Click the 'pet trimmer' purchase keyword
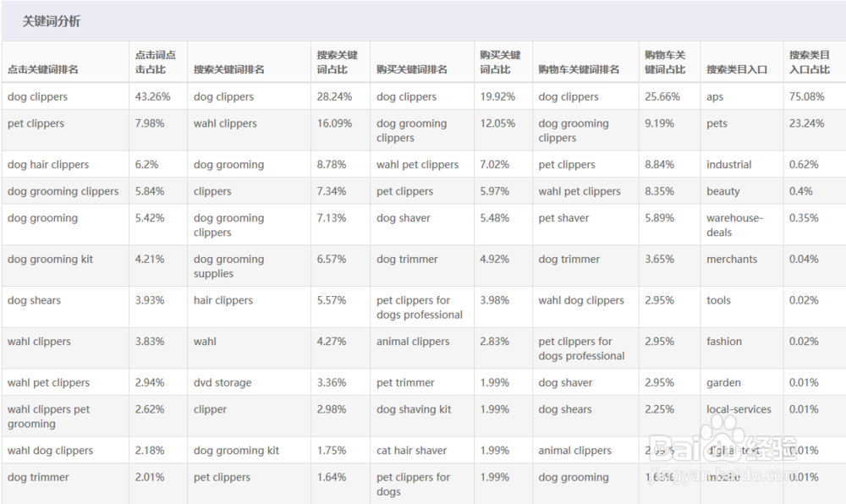The height and width of the screenshot is (504, 846). point(405,382)
